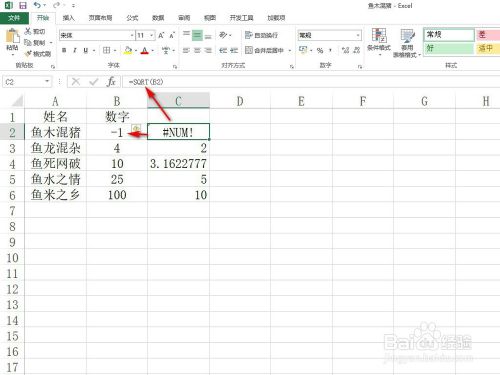Open the Format as Table dropdown
This screenshot has height=375, width=500.
pos(407,43)
